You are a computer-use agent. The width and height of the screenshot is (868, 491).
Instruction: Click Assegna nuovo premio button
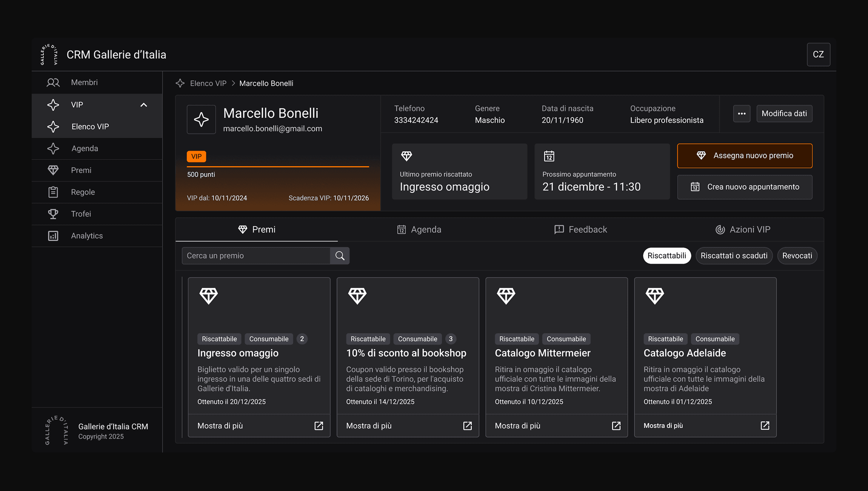(x=745, y=156)
